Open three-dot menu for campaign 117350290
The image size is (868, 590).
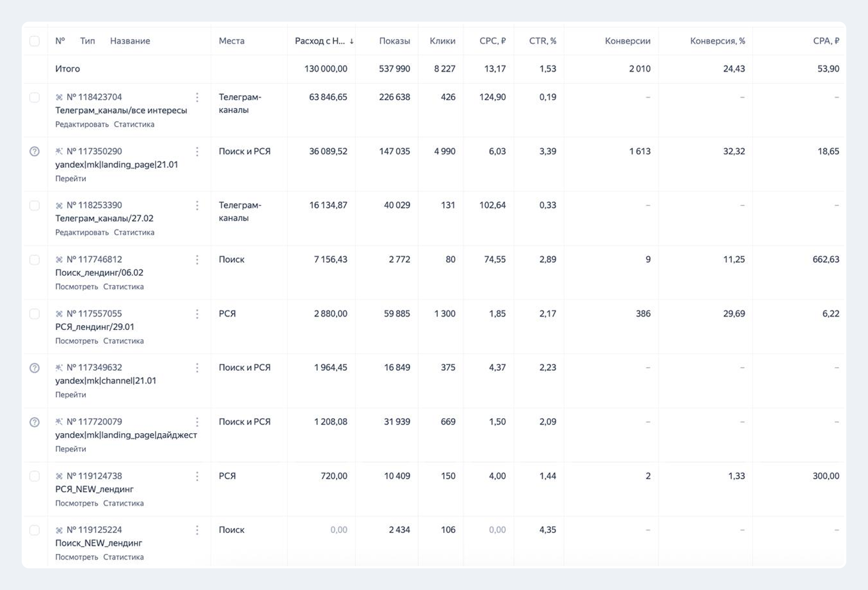197,151
